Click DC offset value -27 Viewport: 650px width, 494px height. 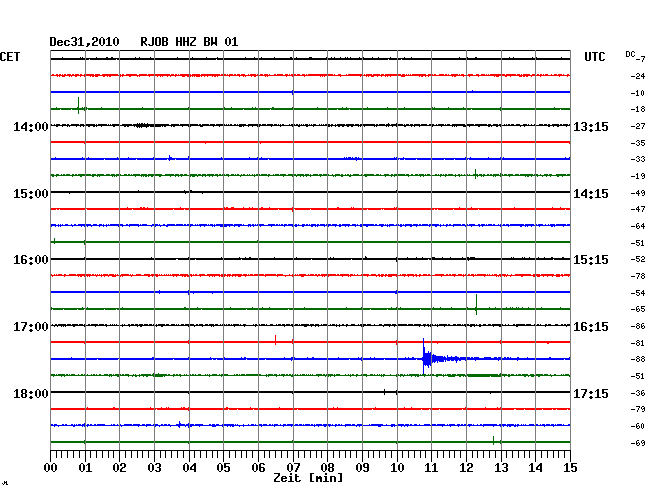coord(638,126)
